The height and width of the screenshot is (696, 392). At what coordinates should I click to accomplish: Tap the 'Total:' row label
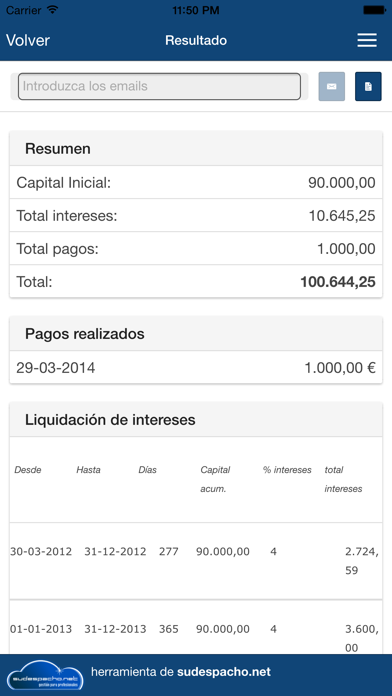tap(34, 281)
